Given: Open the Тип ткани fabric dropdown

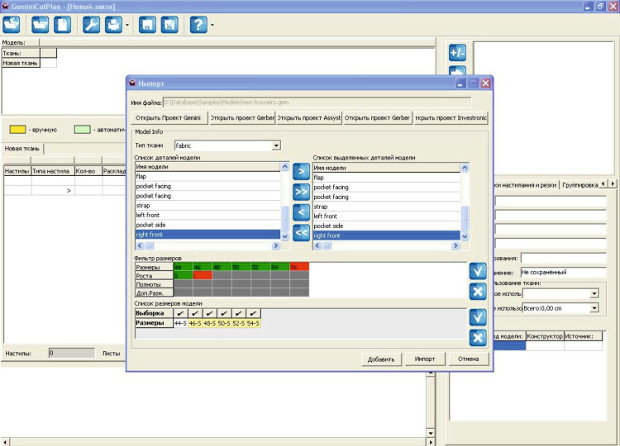Looking at the screenshot, I should coord(276,146).
